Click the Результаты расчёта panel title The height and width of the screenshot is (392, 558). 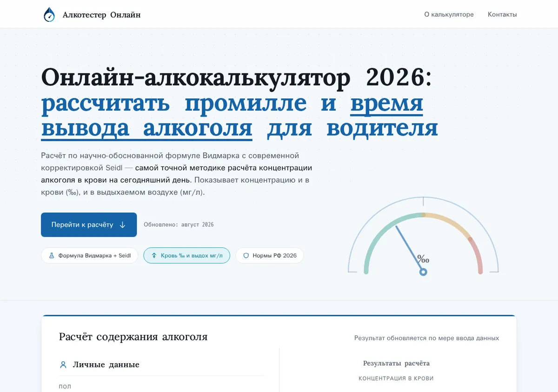click(396, 363)
